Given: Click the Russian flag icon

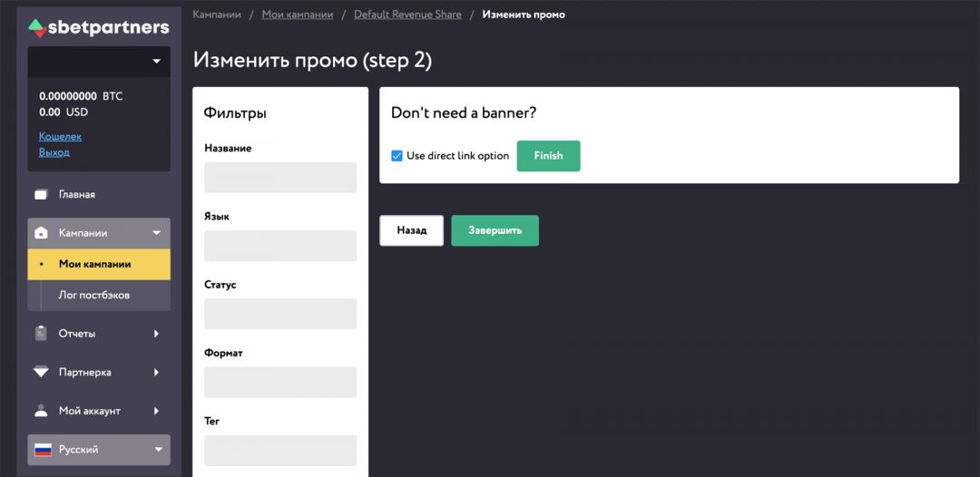Looking at the screenshot, I should [42, 450].
